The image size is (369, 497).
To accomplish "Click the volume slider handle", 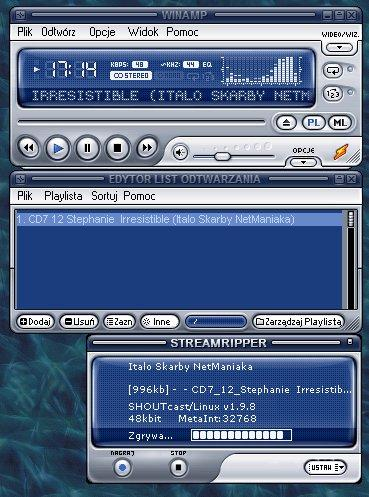I will [222, 156].
